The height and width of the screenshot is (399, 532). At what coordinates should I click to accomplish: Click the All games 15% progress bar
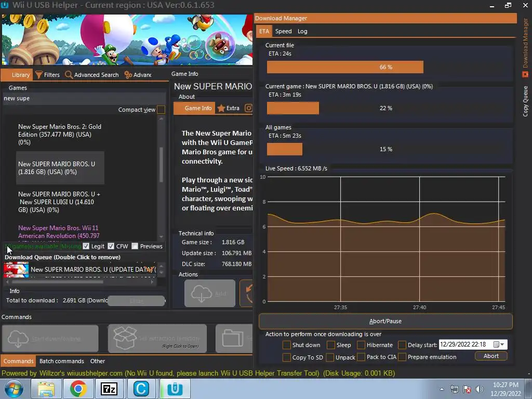(x=385, y=149)
